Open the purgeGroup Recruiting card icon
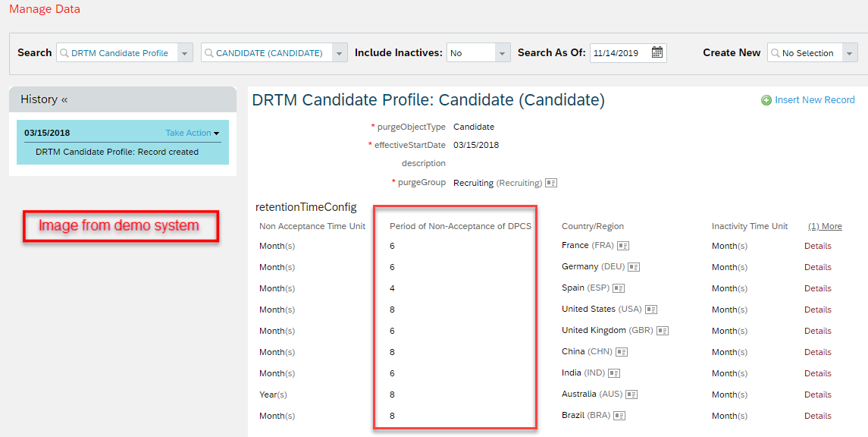 (x=551, y=183)
